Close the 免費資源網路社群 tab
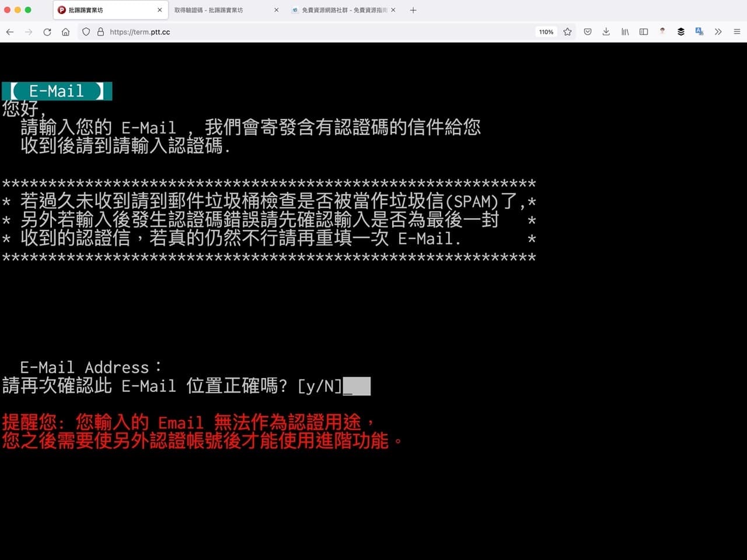 point(393,10)
